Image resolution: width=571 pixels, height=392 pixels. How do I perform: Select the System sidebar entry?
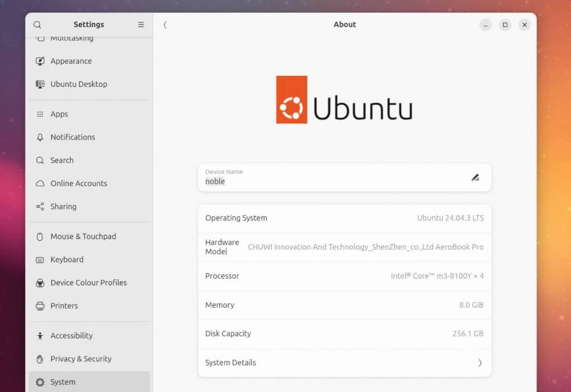(x=89, y=382)
